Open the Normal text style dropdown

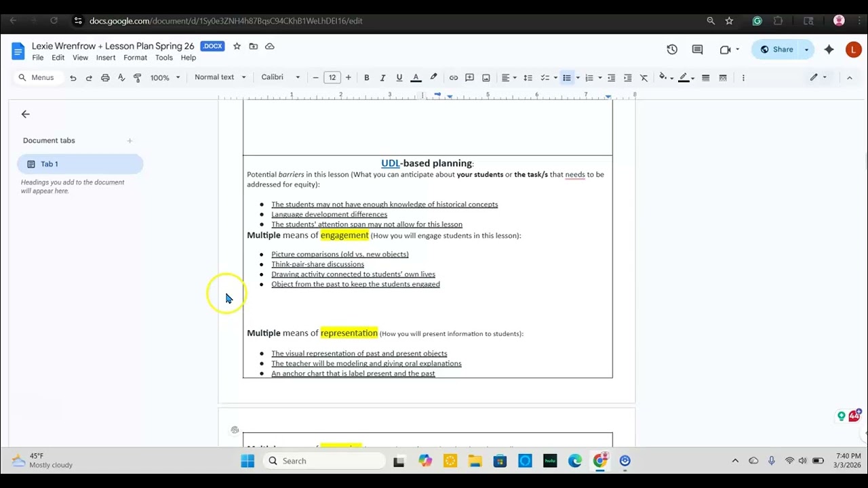click(x=220, y=77)
